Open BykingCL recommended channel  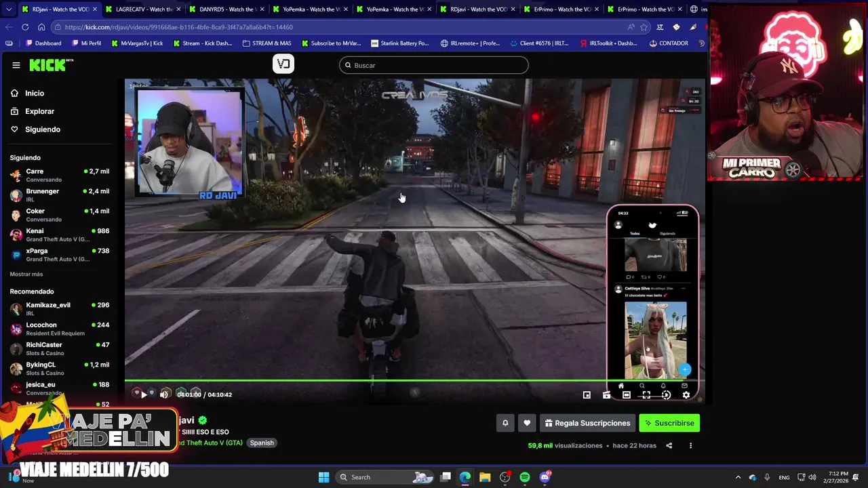tap(59, 368)
